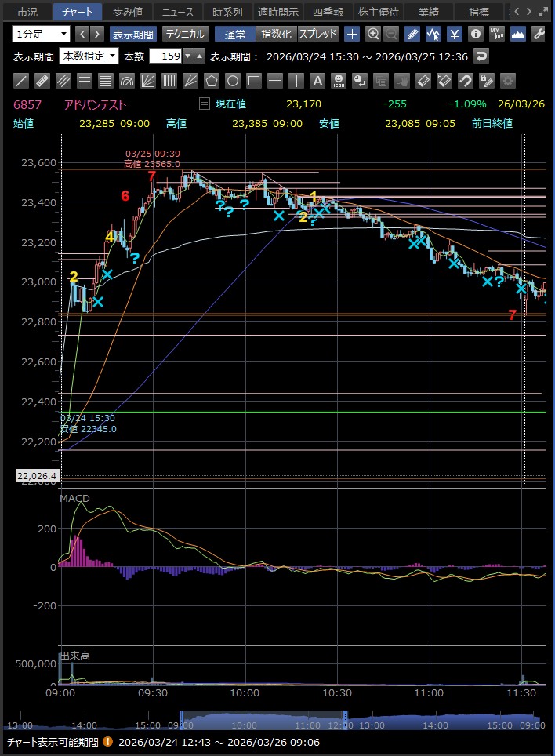Select the pentagon shape drawing tool

(x=211, y=80)
